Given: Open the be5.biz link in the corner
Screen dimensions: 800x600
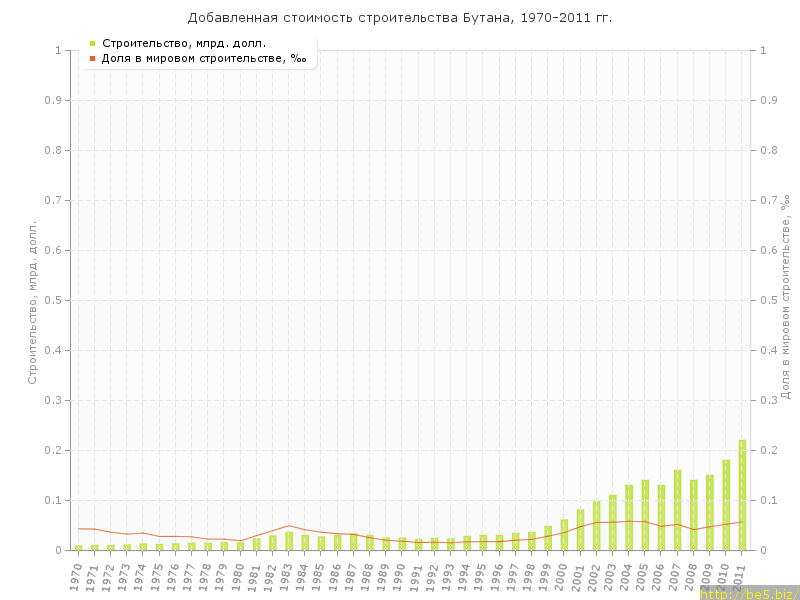Looking at the screenshot, I should click(x=749, y=593).
